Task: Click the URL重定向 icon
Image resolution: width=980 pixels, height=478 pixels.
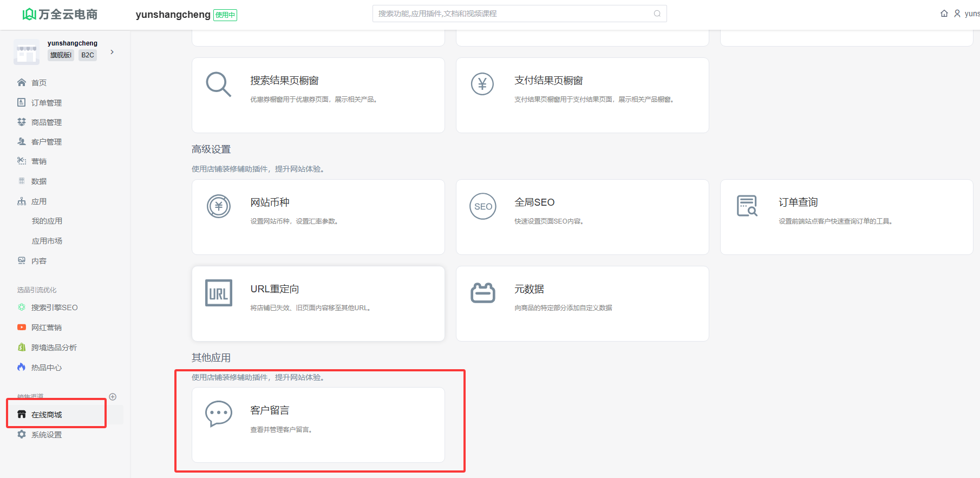Action: click(218, 293)
